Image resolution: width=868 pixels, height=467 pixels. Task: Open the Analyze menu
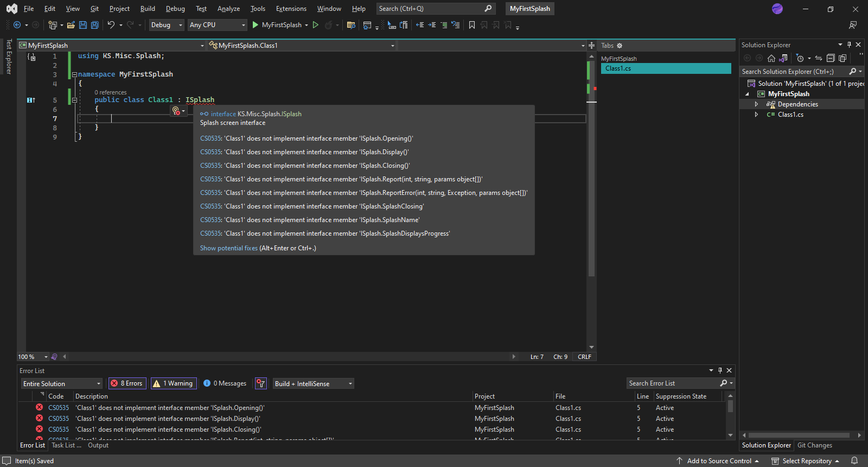228,9
